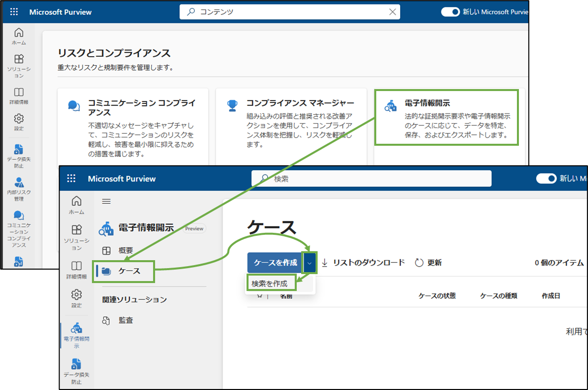Expand the ケースを作成 dropdown arrow
This screenshot has width=588, height=390.
coord(309,263)
